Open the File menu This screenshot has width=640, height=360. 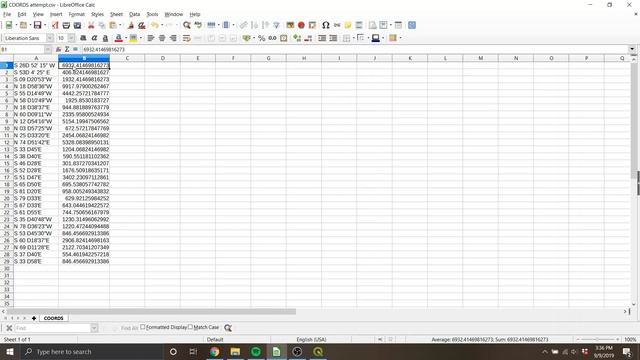[x=7, y=14]
